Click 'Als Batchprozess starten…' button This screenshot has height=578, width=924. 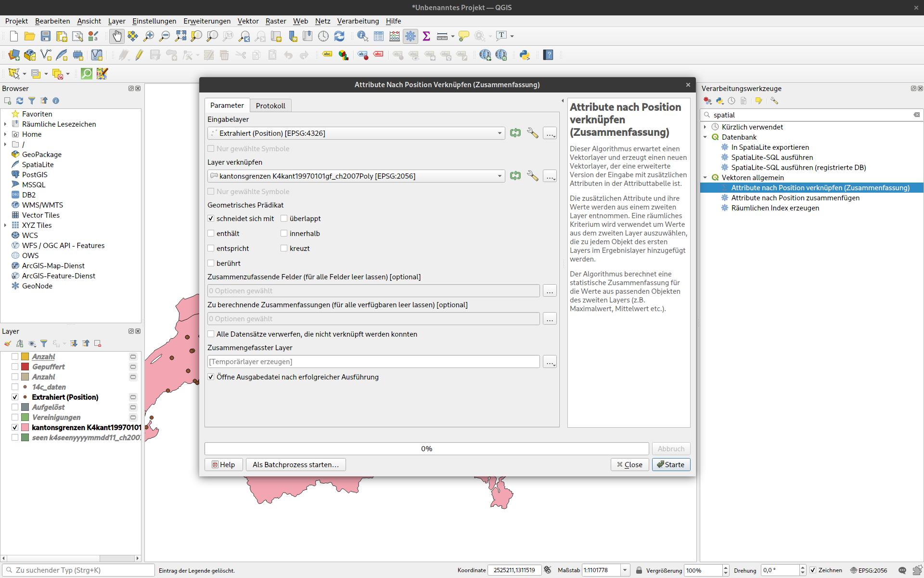pos(295,464)
